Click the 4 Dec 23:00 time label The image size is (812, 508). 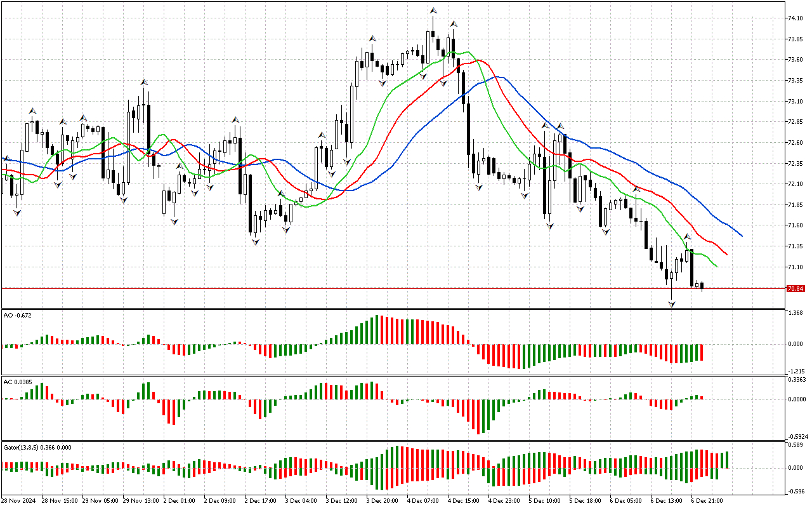click(x=505, y=500)
